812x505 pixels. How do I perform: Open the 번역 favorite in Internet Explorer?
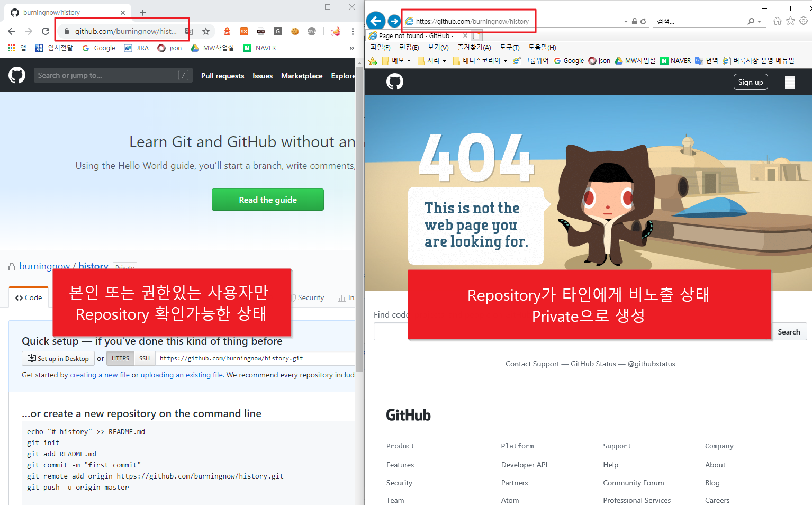707,60
